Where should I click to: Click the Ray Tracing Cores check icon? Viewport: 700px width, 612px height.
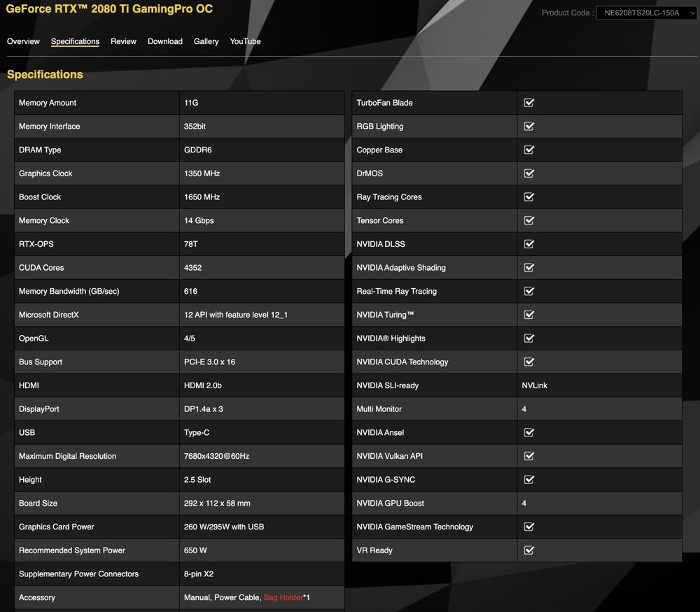pos(529,197)
